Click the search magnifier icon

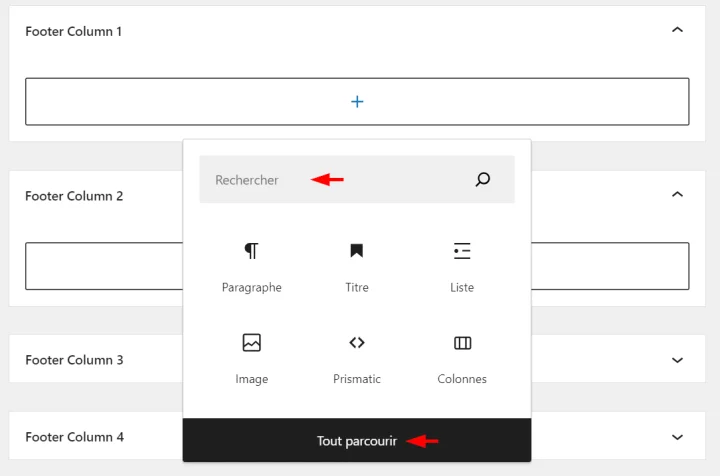pyautogui.click(x=483, y=179)
